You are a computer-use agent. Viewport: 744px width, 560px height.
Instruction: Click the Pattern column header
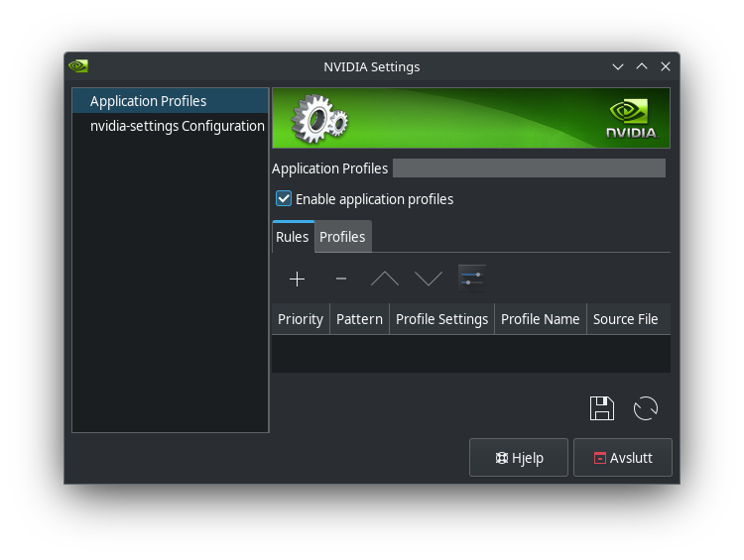359,319
